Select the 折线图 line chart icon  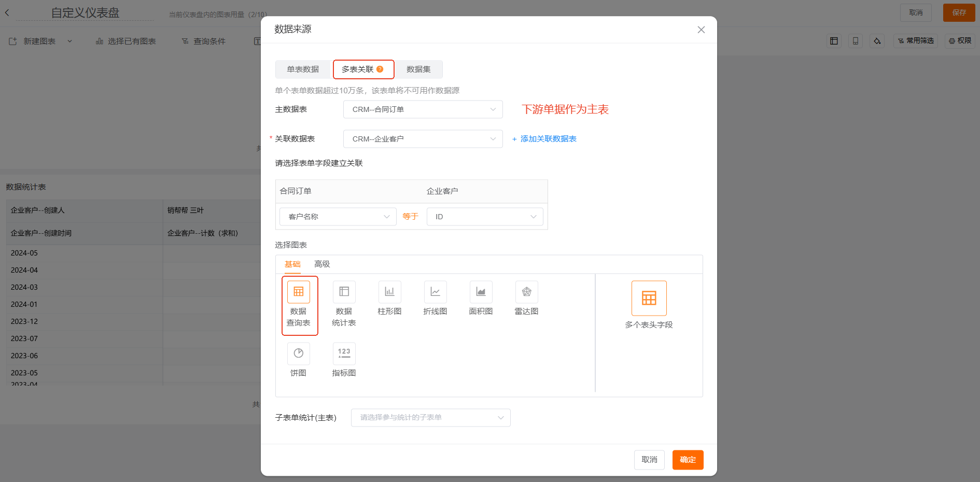(435, 292)
